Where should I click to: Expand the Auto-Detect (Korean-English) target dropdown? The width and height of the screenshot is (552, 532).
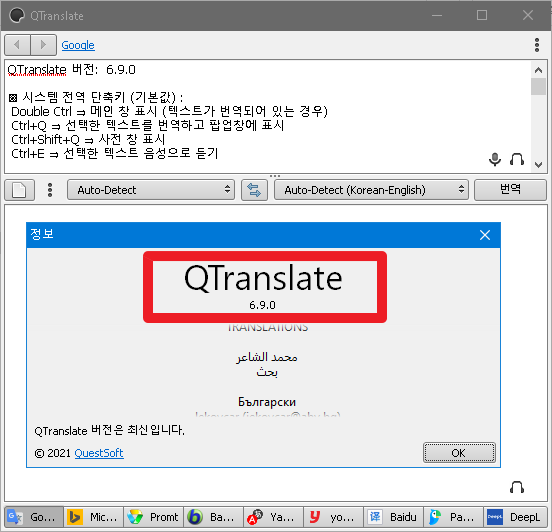tap(371, 190)
